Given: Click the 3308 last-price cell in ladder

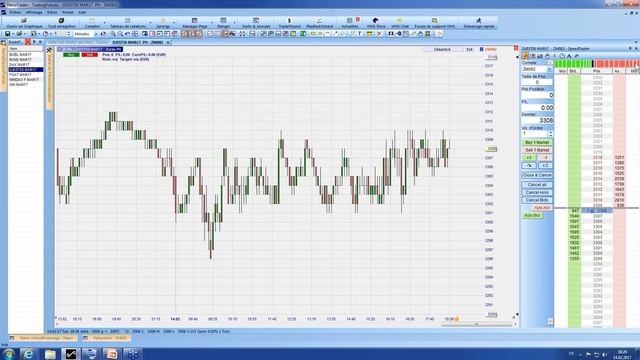Looking at the screenshot, I should pyautogui.click(x=597, y=211).
